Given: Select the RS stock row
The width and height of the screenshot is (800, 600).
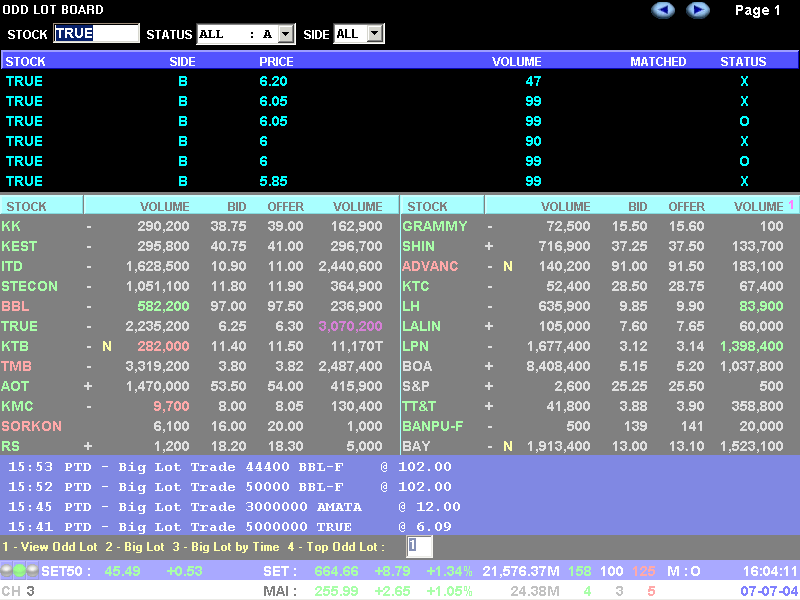Looking at the screenshot, I should 199,446.
